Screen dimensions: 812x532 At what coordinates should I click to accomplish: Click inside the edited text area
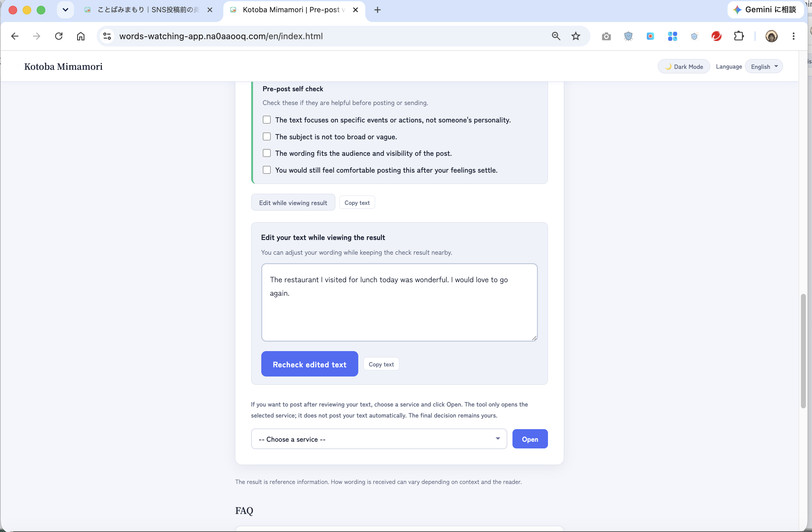399,302
